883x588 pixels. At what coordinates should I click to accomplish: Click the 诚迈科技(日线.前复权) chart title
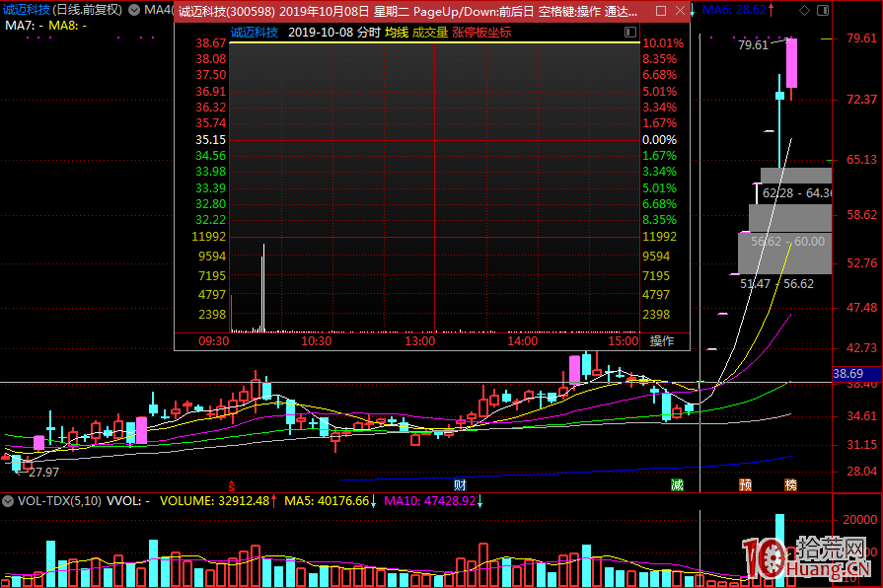(x=62, y=10)
